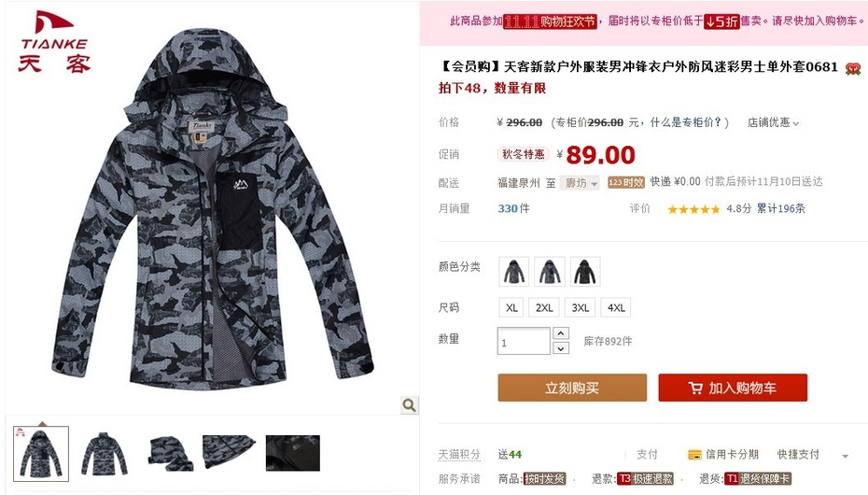Expand payment options arrow after 快捷支付
This screenshot has width=868, height=495.
846,457
